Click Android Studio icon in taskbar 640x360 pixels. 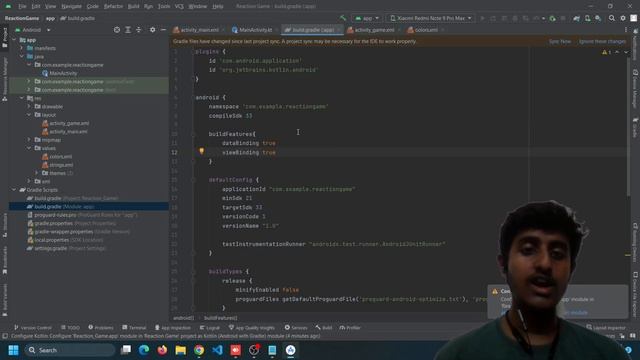291,350
